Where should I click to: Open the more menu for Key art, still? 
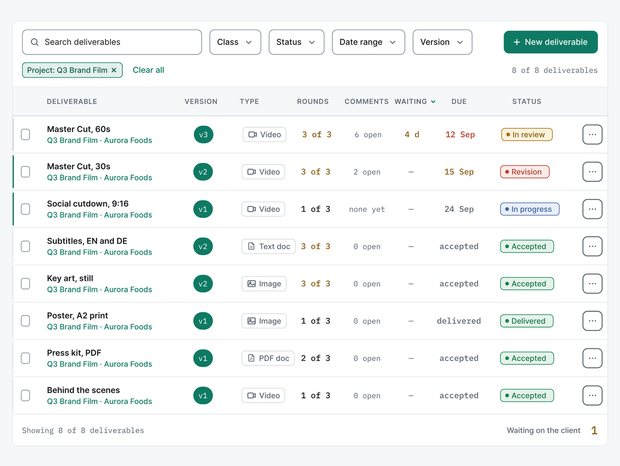pyautogui.click(x=592, y=283)
